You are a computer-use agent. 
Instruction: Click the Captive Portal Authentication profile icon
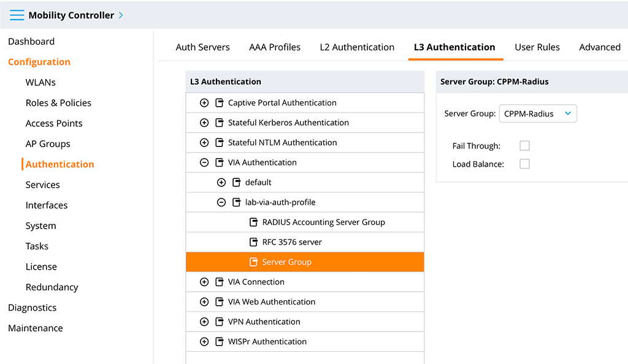[x=220, y=103]
